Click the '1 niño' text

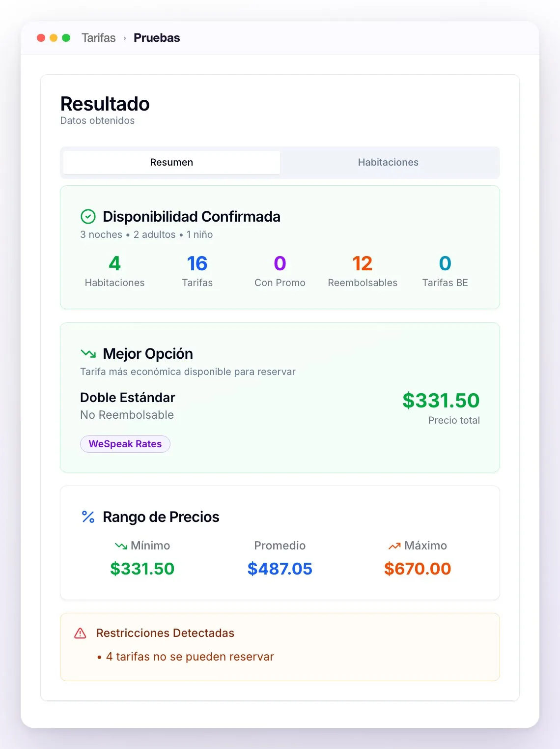(x=200, y=234)
